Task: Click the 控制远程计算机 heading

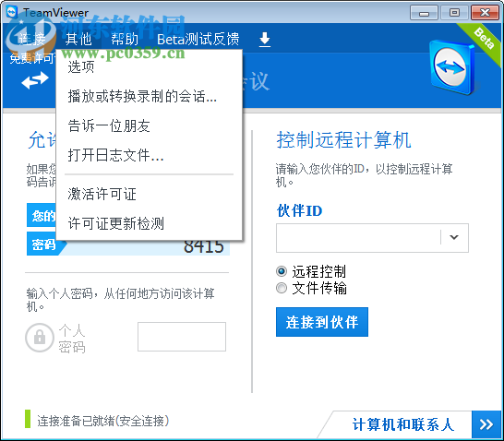Action: click(x=343, y=140)
